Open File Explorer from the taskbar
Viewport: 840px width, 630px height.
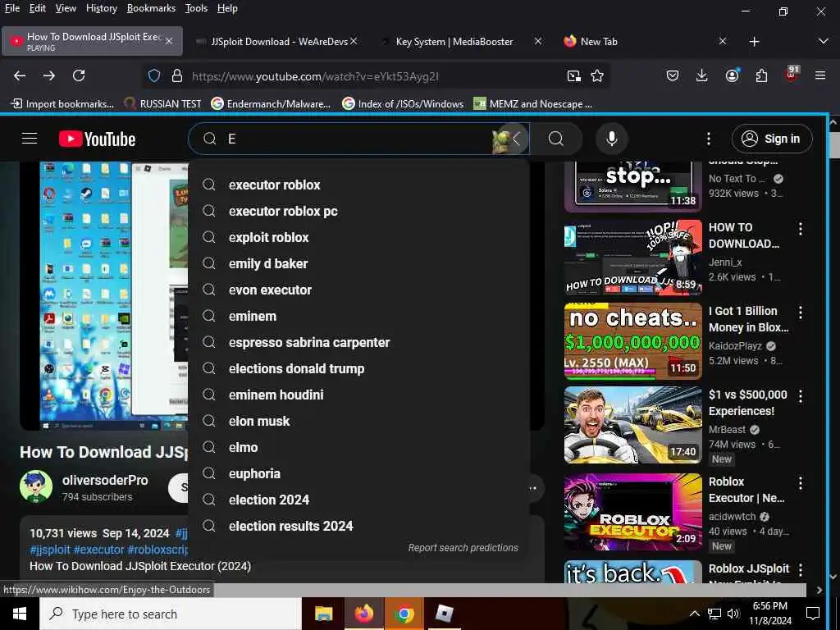323,614
